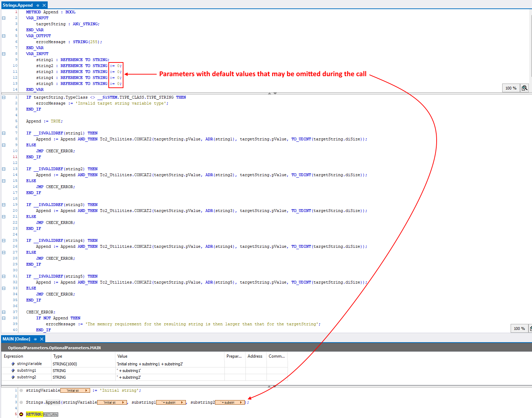Open declaration pane 100 % zoom dropdown
This screenshot has width=532, height=418.
[511, 88]
